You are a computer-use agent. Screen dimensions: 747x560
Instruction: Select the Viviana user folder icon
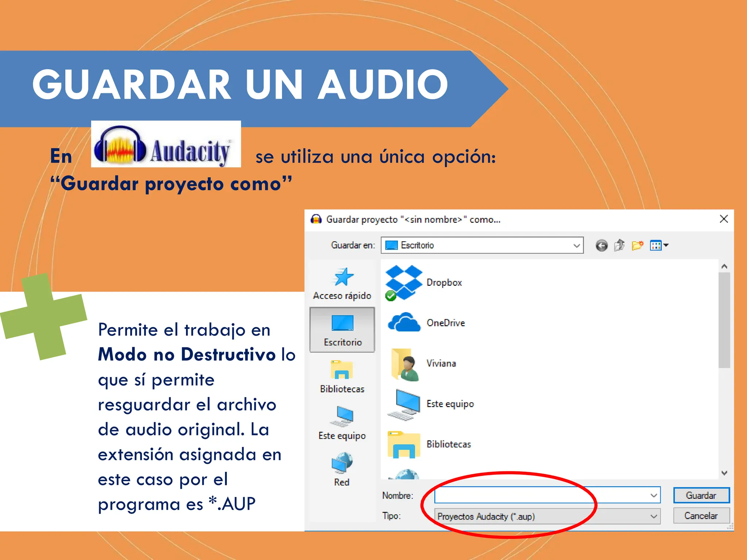coord(405,364)
